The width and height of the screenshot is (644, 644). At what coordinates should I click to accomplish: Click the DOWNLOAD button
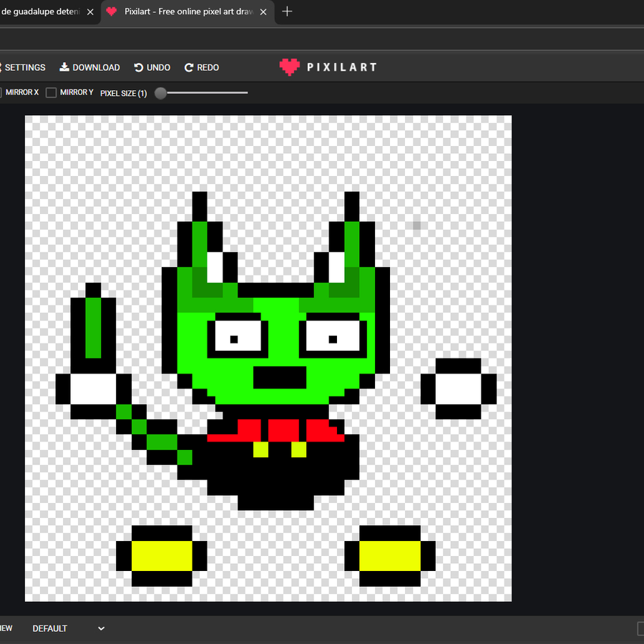coord(89,67)
